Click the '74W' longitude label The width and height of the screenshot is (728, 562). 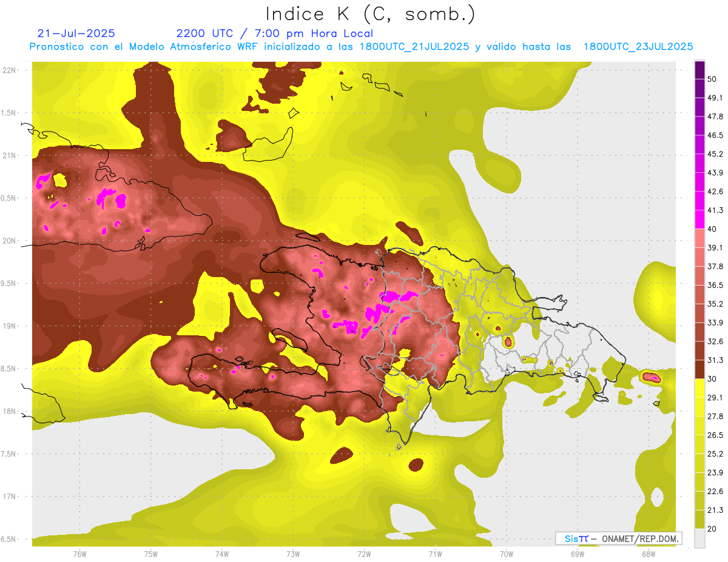click(222, 554)
